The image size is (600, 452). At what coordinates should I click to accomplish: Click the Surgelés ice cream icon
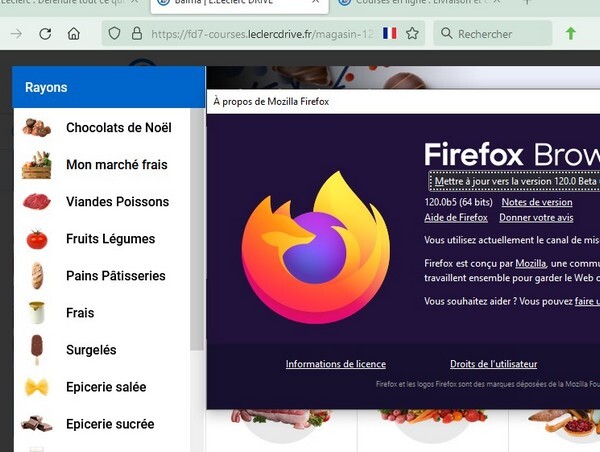point(37,350)
